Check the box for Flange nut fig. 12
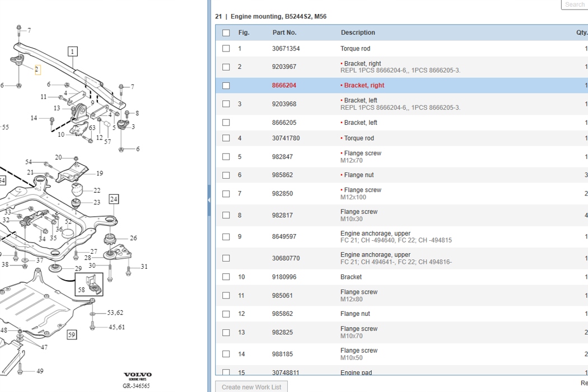This screenshot has width=588, height=392. (x=226, y=314)
